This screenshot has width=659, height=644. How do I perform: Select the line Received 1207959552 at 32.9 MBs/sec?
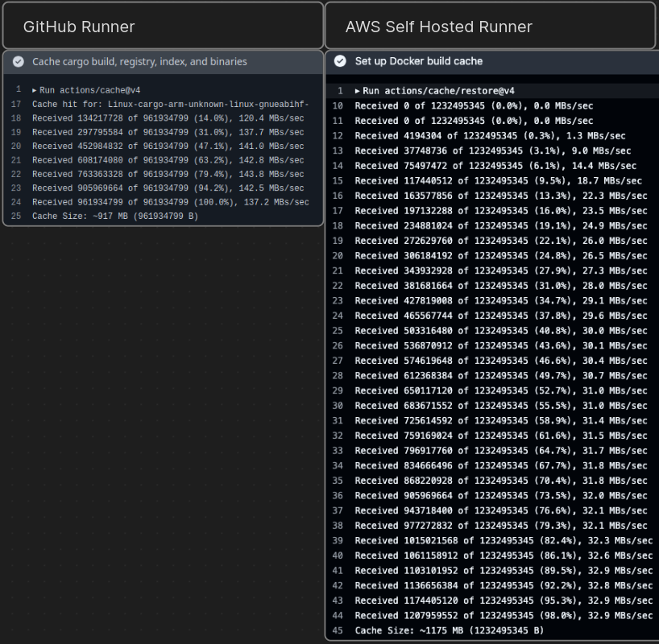click(x=504, y=616)
